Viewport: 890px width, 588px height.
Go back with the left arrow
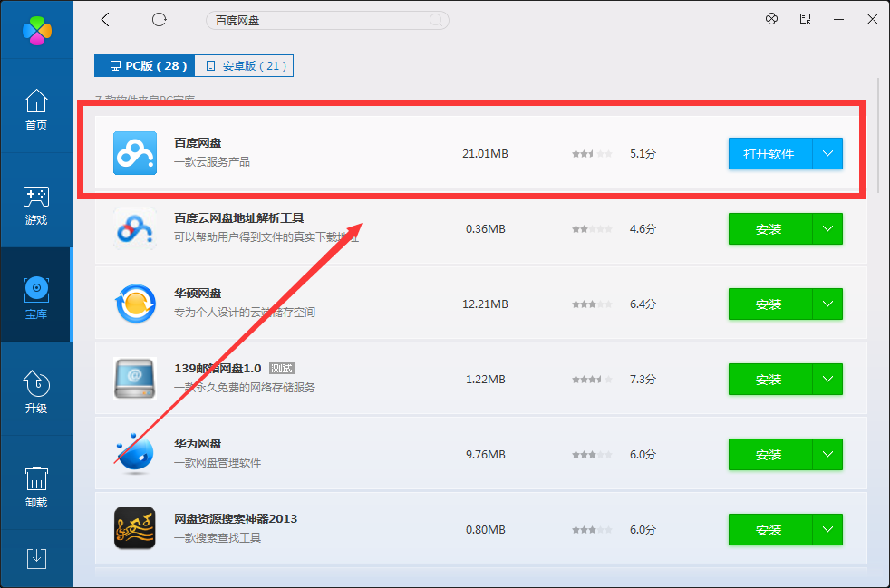pos(105,20)
